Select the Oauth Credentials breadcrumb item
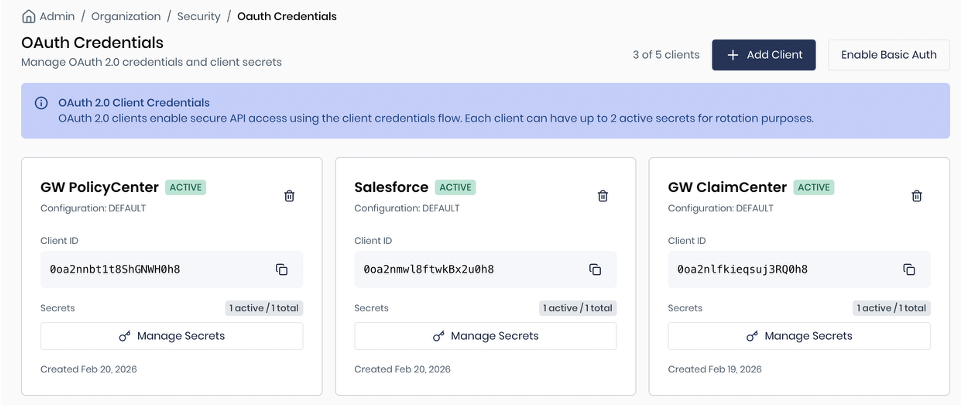Screen dimensions: 962x406 (x=287, y=16)
